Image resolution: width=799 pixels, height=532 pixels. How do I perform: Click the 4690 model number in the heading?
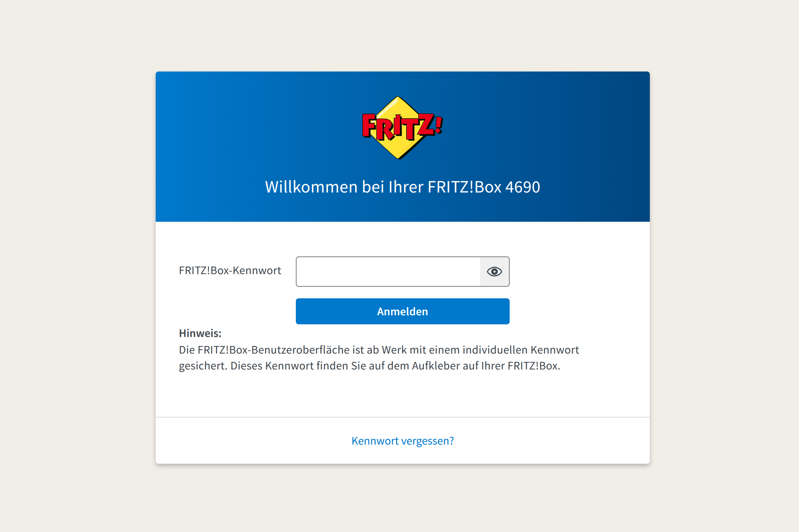(523, 187)
